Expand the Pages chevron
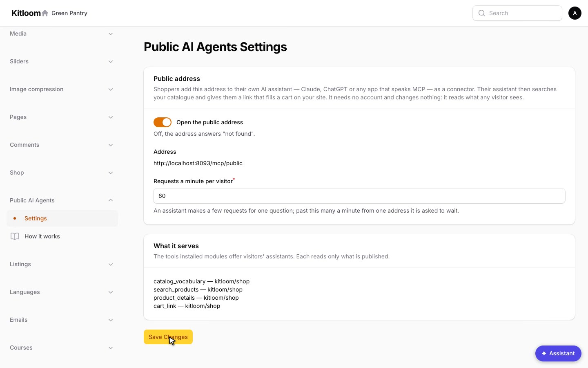 [111, 117]
